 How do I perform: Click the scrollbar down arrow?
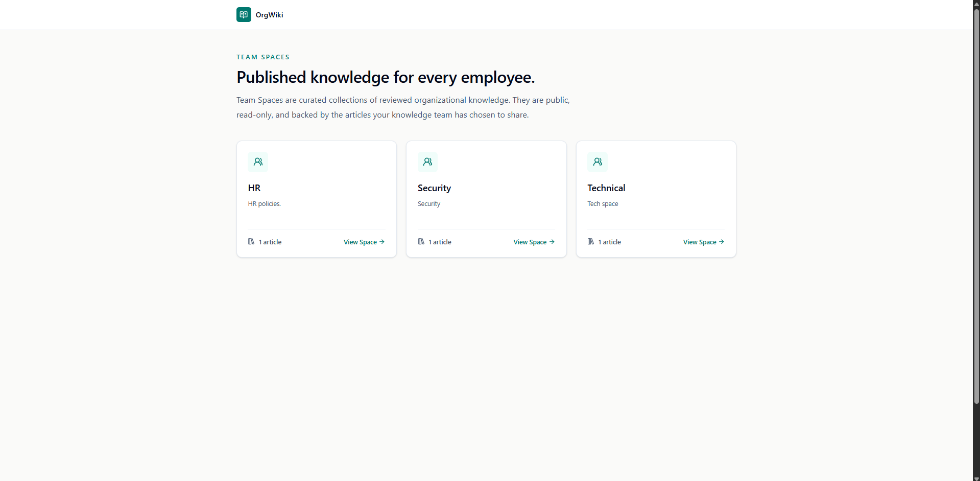coord(976,478)
